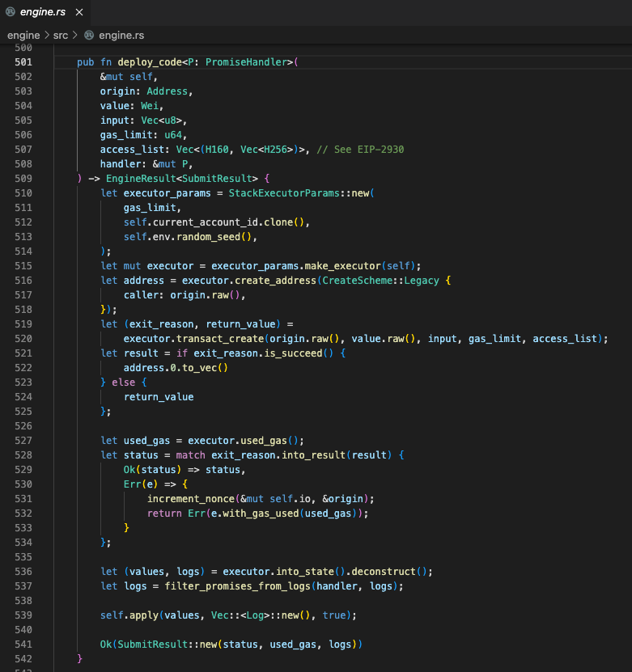
Task: Click the Rust icon in the breadcrumb bar
Action: click(89, 36)
